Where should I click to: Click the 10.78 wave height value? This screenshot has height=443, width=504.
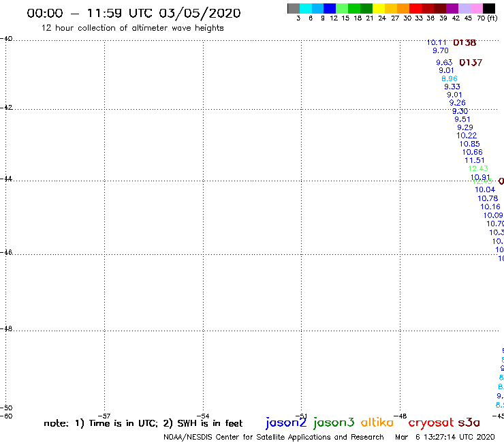pyautogui.click(x=488, y=198)
